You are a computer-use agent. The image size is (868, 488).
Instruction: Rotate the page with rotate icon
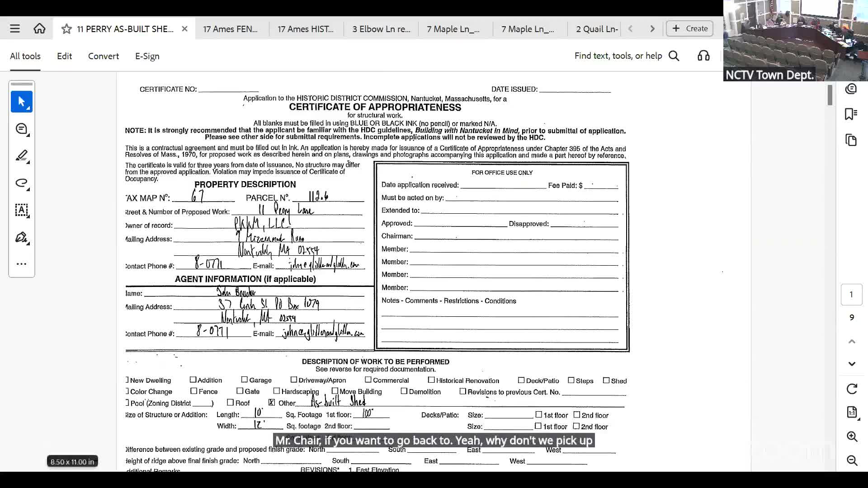point(852,389)
